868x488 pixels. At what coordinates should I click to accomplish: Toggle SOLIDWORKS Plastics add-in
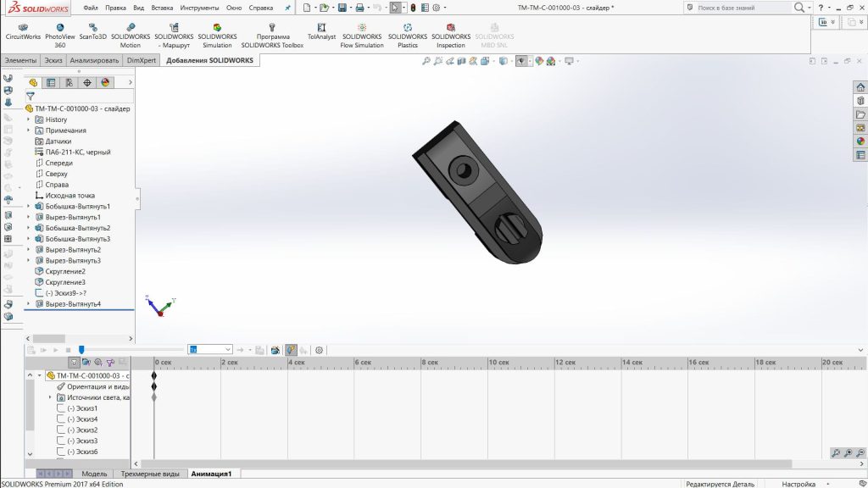point(408,36)
